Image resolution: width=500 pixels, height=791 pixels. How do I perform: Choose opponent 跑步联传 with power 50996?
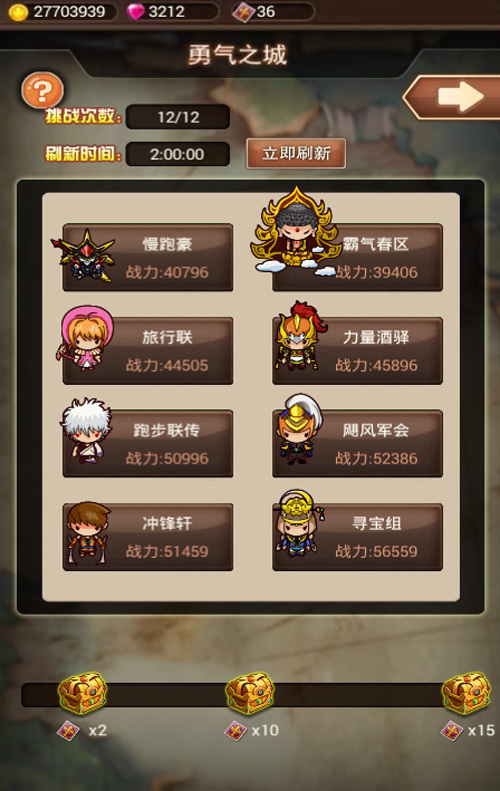(148, 443)
